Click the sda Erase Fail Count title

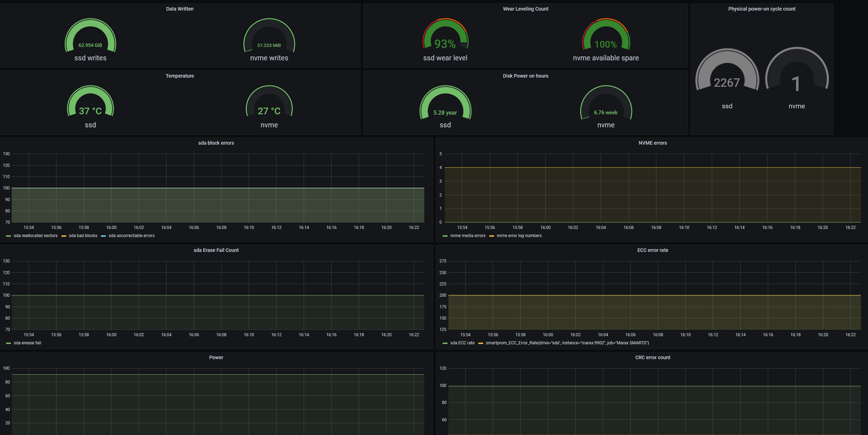(216, 250)
